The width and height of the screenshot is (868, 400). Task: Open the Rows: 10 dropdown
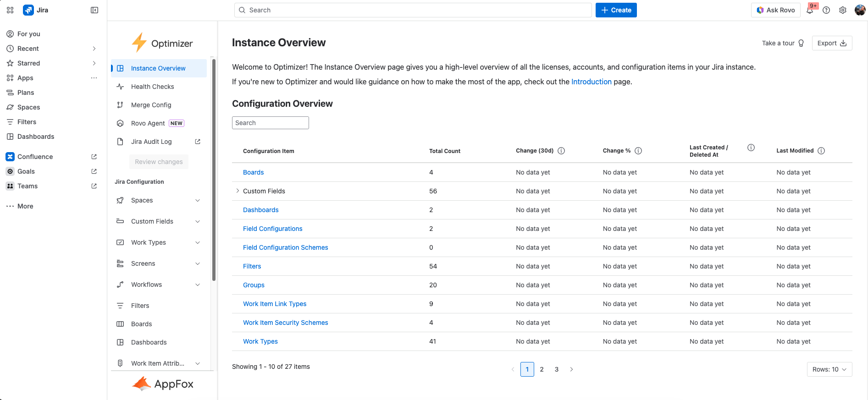coord(829,369)
